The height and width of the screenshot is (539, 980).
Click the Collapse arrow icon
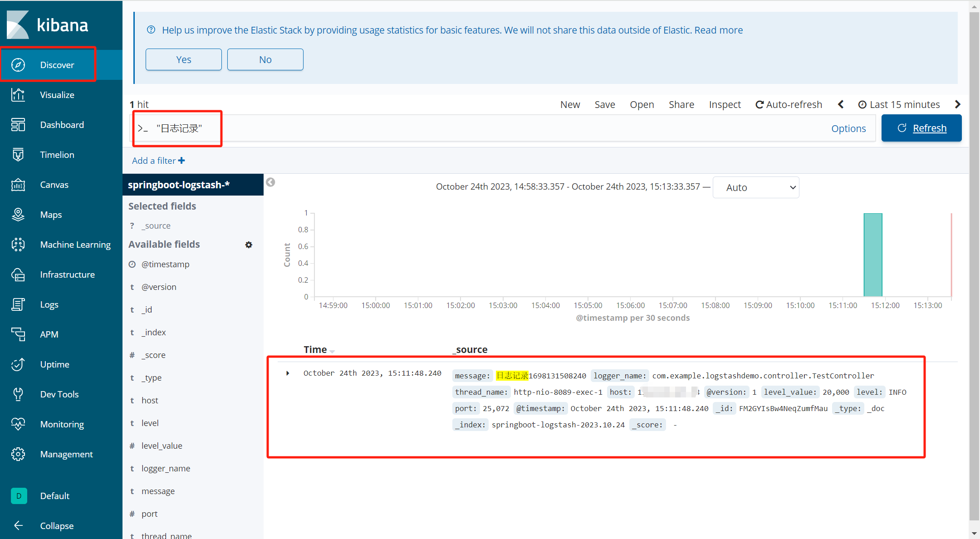(18, 525)
